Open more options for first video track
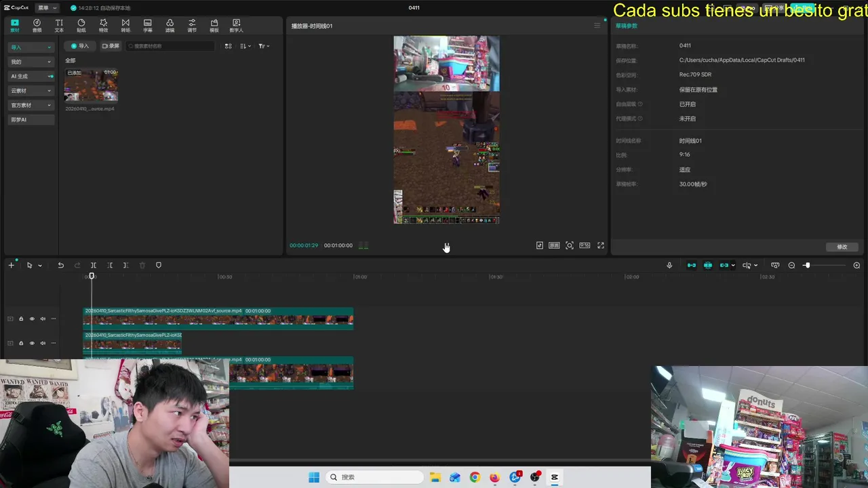The image size is (868, 488). [54, 319]
